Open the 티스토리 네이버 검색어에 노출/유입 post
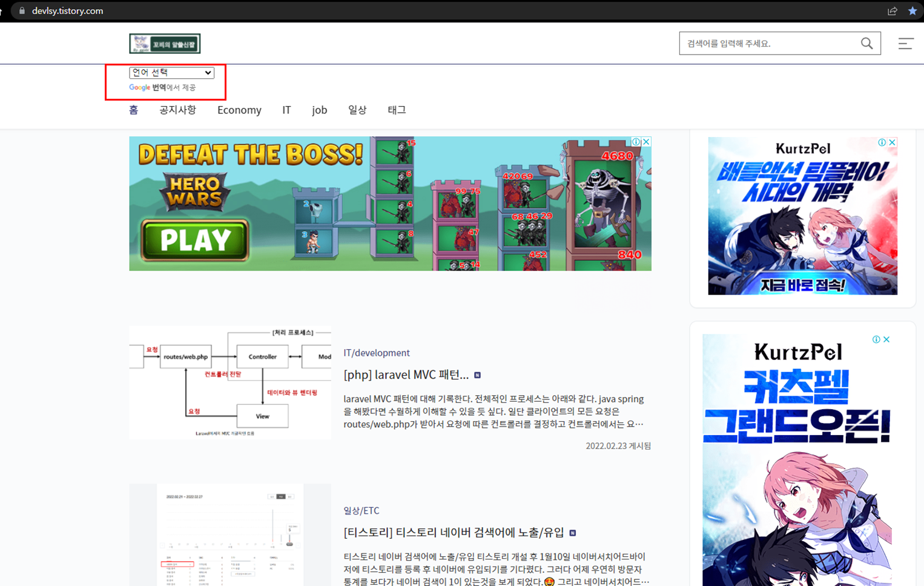The width and height of the screenshot is (924, 586). click(454, 532)
